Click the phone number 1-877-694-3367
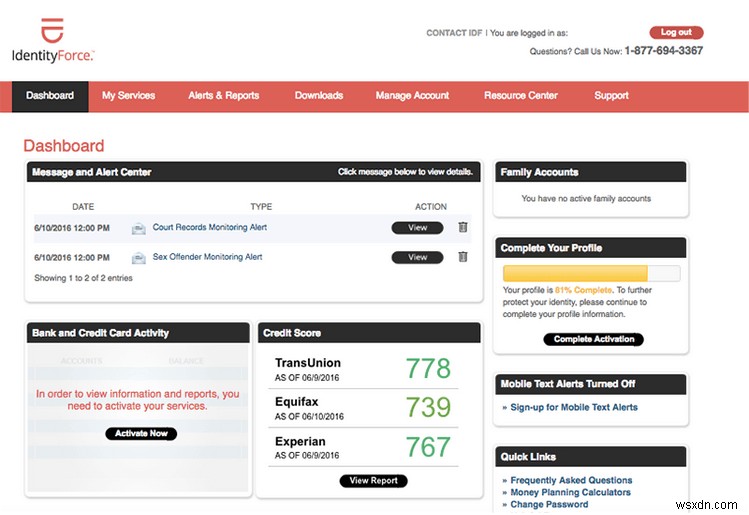 coord(663,51)
